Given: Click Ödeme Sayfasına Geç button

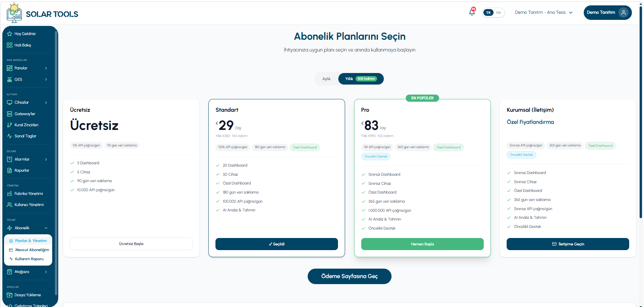Looking at the screenshot, I should tap(349, 276).
